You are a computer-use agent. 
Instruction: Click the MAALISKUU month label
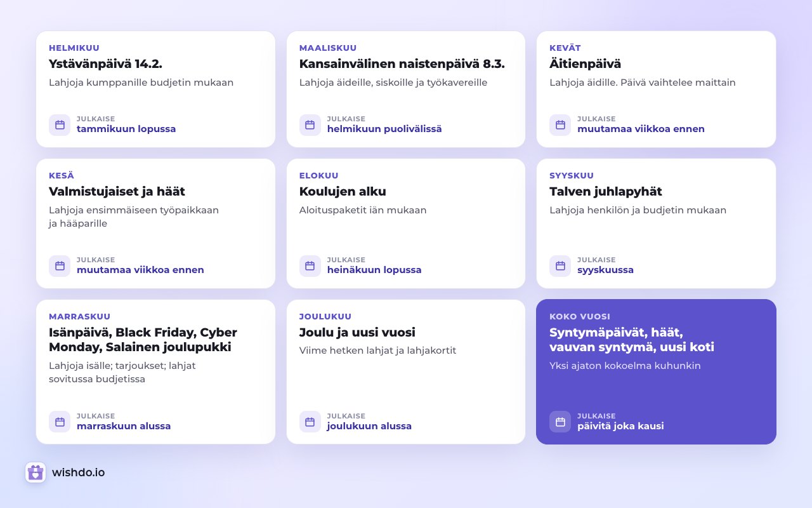click(328, 48)
